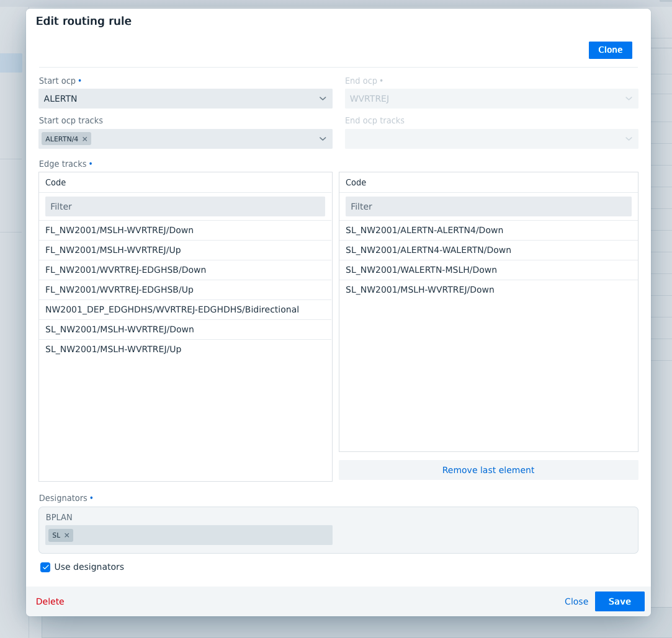Uncheck the Use designators checkbox
The image size is (672, 638).
tap(45, 567)
